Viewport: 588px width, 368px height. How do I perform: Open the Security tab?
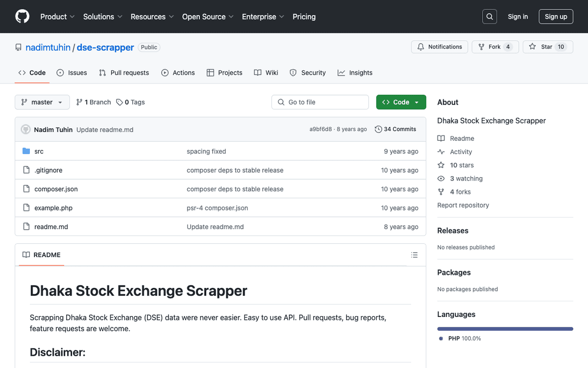pyautogui.click(x=308, y=73)
